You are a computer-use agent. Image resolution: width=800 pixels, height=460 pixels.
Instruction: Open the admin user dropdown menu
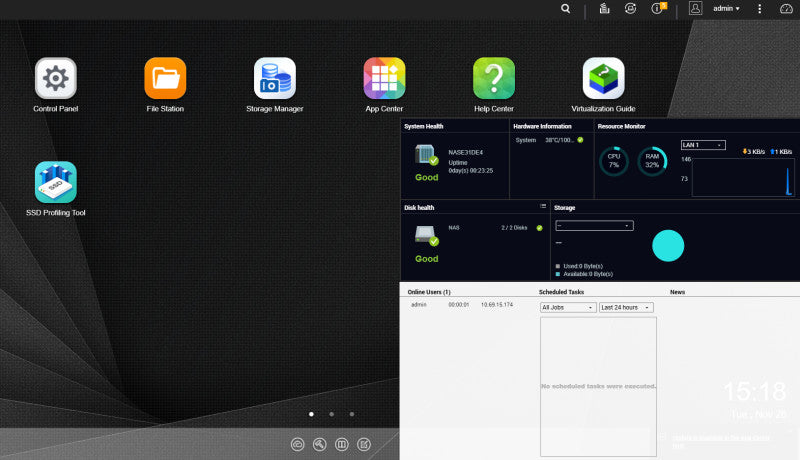tap(726, 9)
